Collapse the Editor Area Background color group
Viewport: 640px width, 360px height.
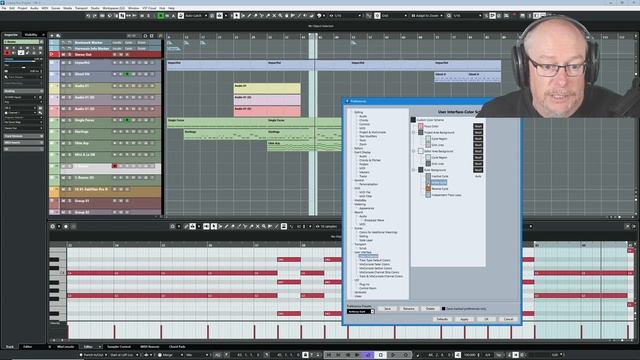coord(414,151)
